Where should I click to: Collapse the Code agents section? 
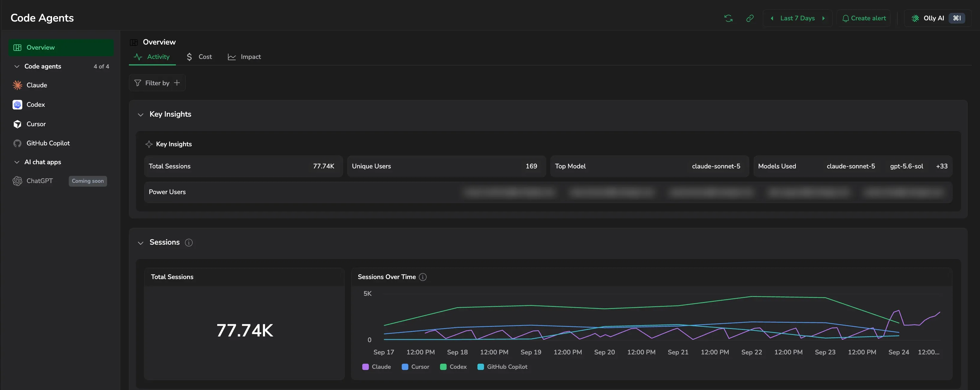17,67
